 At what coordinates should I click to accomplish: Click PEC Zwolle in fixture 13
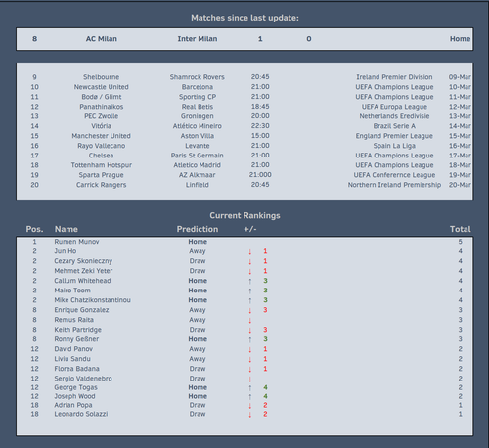(x=101, y=116)
